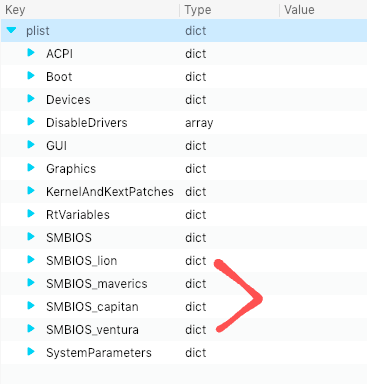367x384 pixels.
Task: Expand the SMBIOS row triangle
Action: [x=31, y=237]
